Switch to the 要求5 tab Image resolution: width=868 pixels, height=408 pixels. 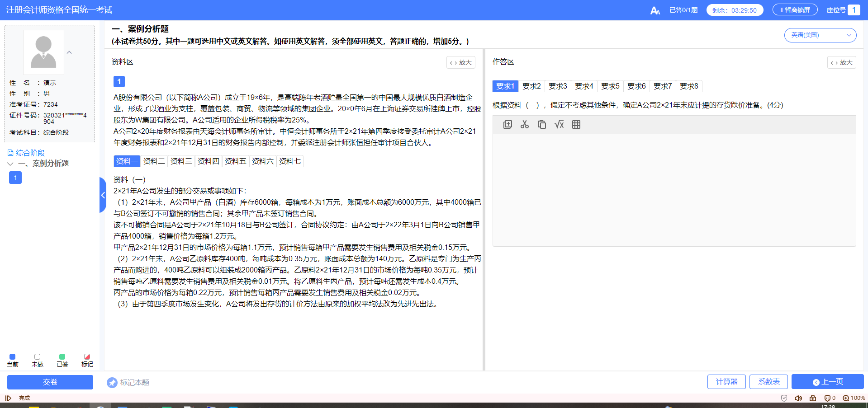pyautogui.click(x=610, y=86)
